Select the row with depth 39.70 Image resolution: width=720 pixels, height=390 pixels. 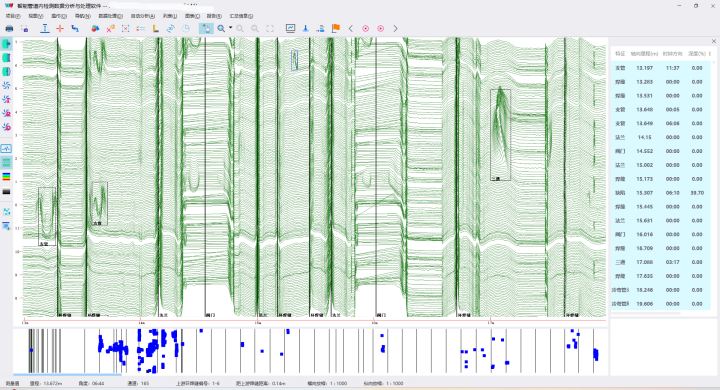pos(661,193)
